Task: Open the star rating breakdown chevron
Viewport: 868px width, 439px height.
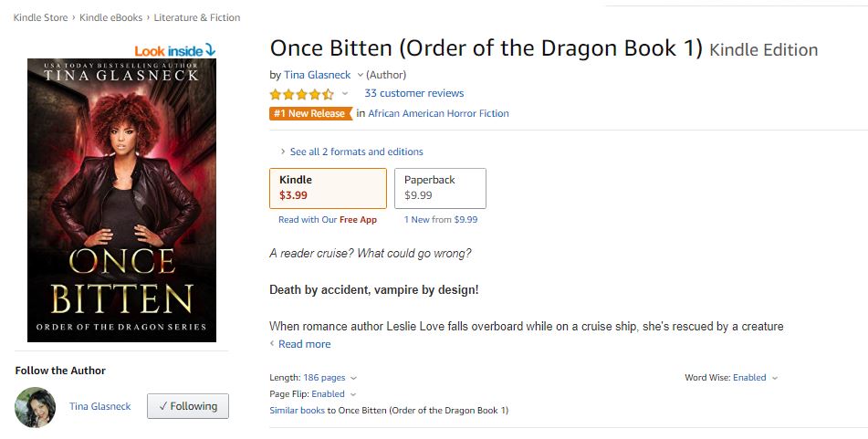Action: [x=345, y=94]
